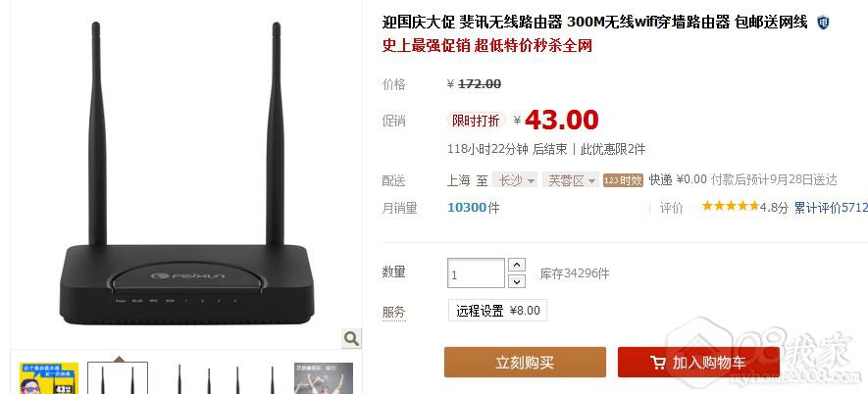
Task: Open the 累计评价 reviews link
Action: [x=831, y=208]
